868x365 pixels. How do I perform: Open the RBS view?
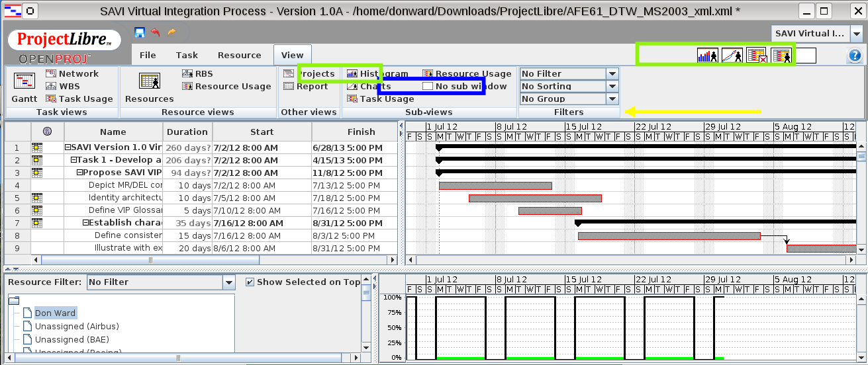[197, 74]
